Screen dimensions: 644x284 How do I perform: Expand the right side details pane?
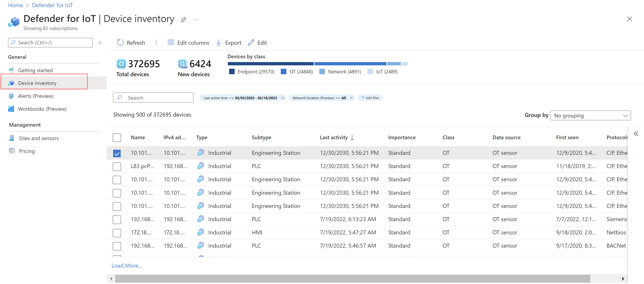tap(636, 134)
